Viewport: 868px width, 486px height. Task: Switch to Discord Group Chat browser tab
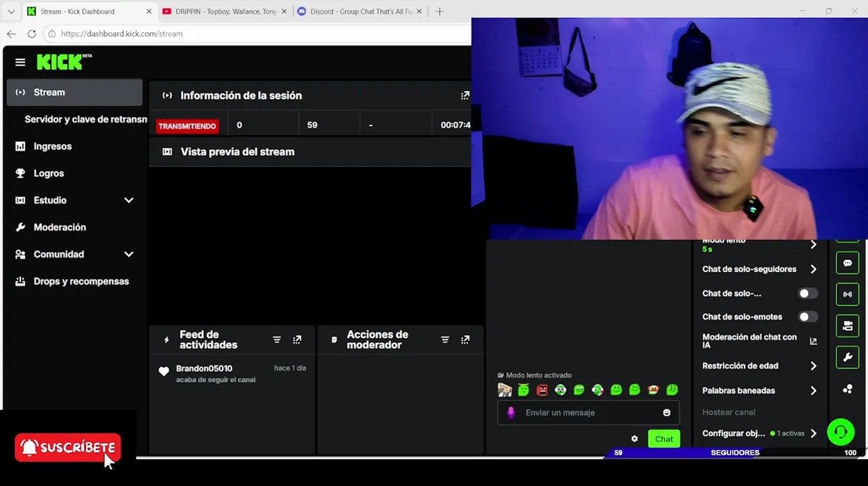[x=361, y=11]
